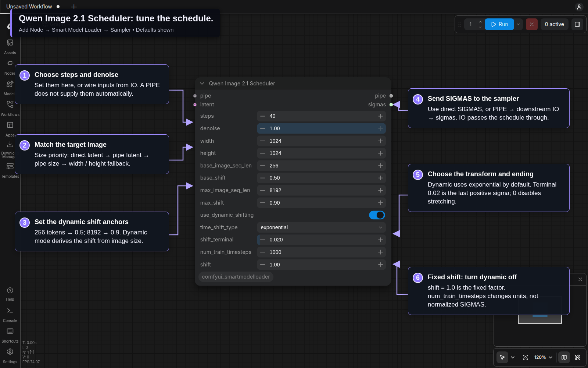The width and height of the screenshot is (588, 368).
Task: Toggle link visibility icon
Action: coord(577,357)
